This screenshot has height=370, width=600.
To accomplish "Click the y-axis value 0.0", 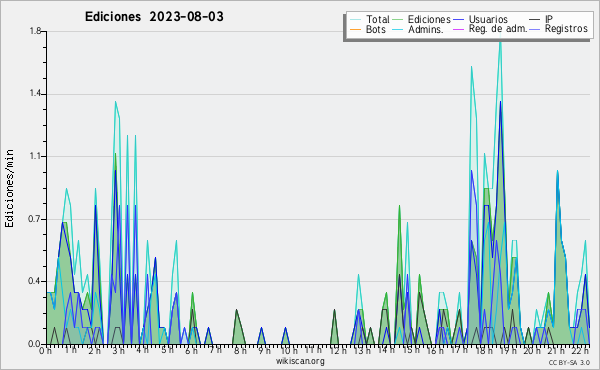I will tap(35, 344).
